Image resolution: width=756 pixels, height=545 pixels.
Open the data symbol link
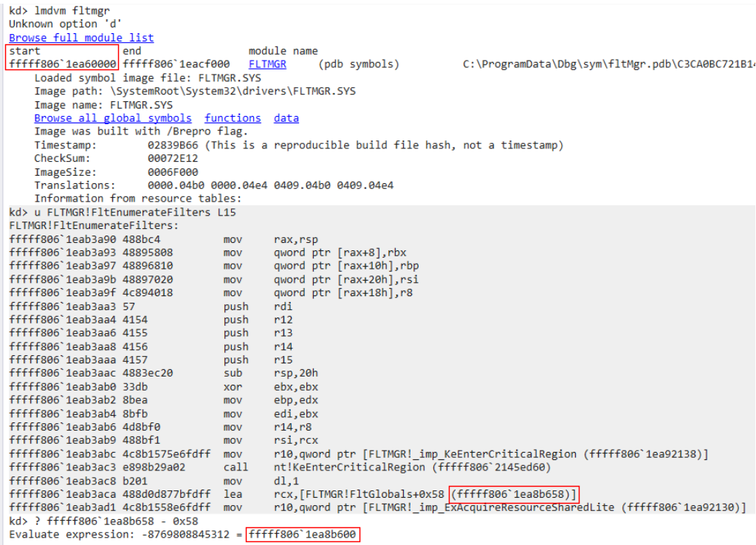(286, 118)
